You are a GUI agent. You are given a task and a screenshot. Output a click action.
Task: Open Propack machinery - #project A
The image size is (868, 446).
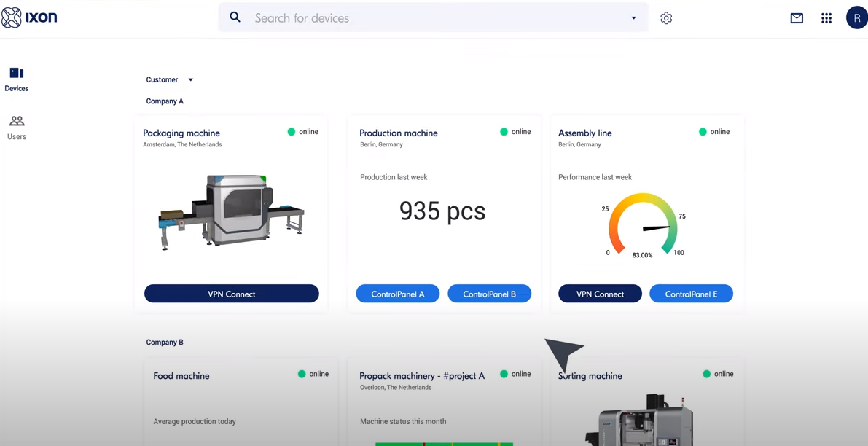click(x=422, y=376)
